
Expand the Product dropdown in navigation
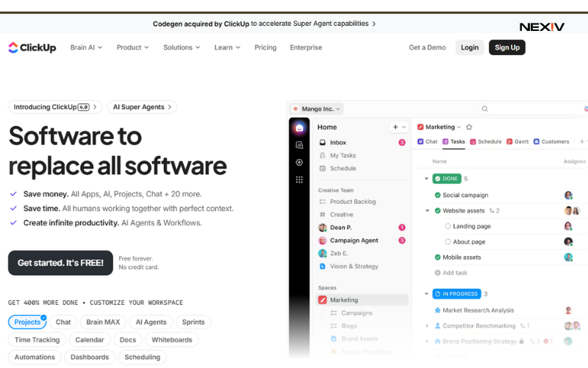pos(132,47)
